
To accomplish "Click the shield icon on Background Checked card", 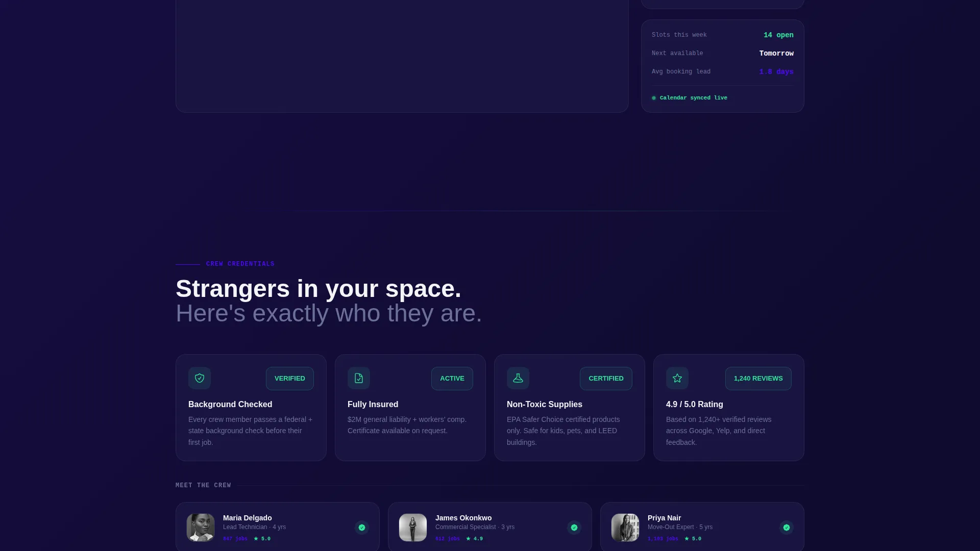I will click(200, 378).
